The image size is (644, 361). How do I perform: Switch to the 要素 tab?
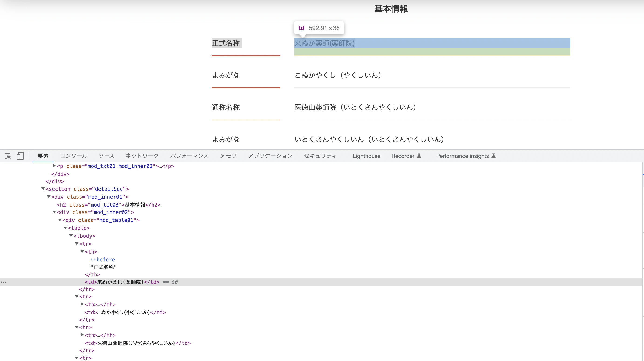point(43,156)
